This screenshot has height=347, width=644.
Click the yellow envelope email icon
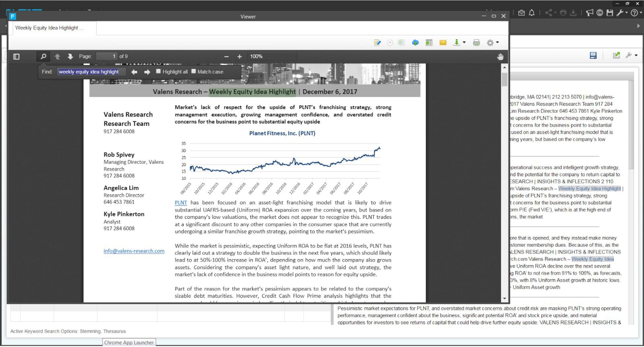pyautogui.click(x=443, y=43)
